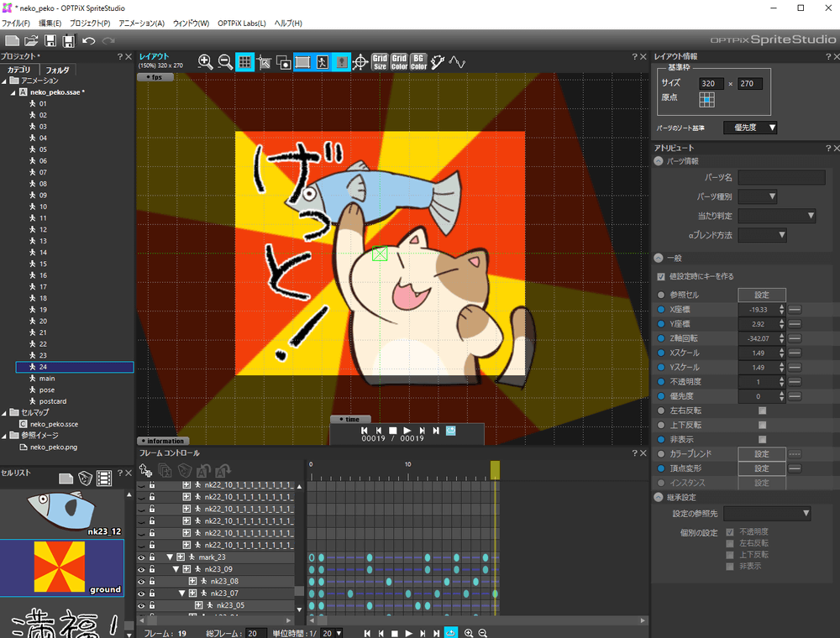This screenshot has width=840, height=638.
Task: Toggle the X座標 attribute key radio
Action: pyautogui.click(x=660, y=310)
